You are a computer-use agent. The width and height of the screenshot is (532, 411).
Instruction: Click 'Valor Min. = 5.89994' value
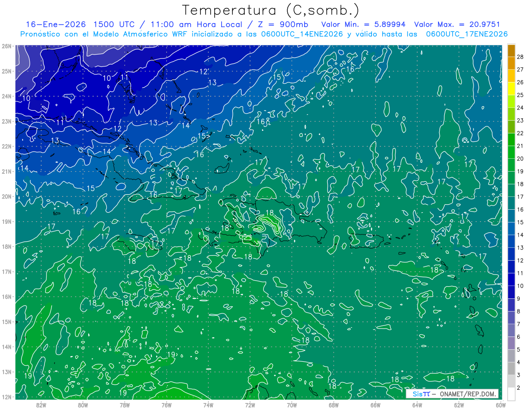[363, 24]
